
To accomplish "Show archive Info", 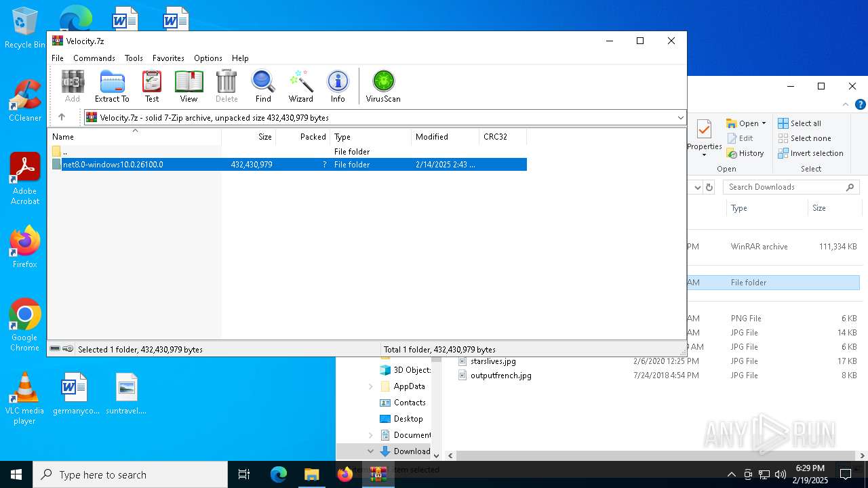I will 338,86.
